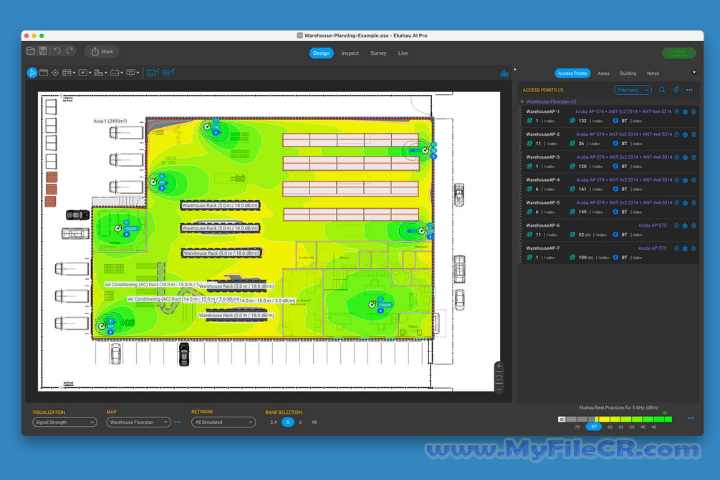Collapse the Warehouse Floorplan group
Viewport: 720px width, 480px height.
click(x=522, y=101)
